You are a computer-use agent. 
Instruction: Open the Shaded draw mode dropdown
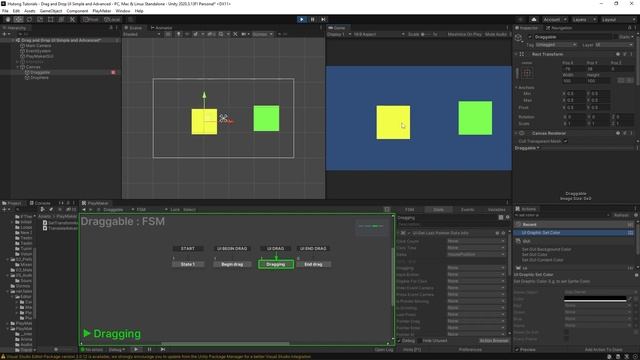[142, 34]
